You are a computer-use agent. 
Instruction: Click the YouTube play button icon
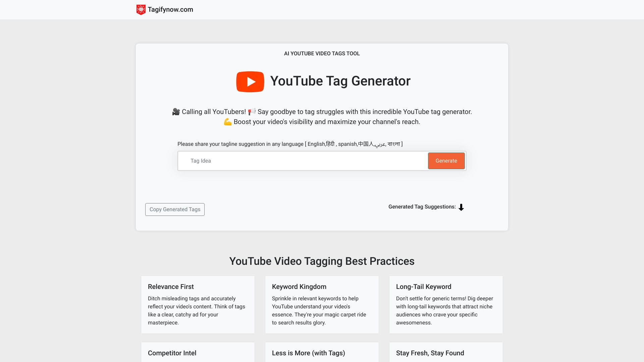coord(250,81)
